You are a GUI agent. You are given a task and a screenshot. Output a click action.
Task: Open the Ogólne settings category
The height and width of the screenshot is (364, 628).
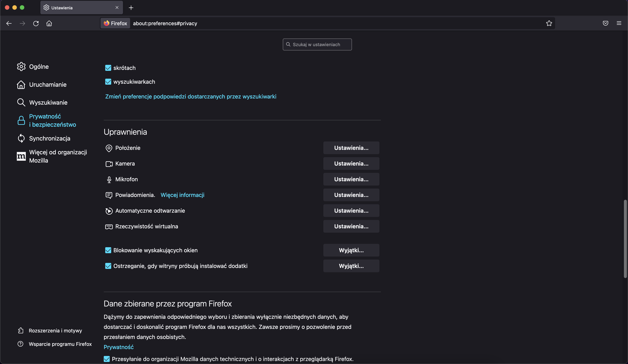39,67
